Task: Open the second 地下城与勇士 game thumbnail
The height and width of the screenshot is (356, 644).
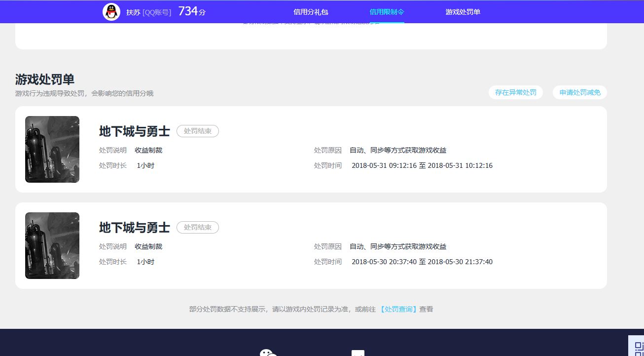Action: (x=52, y=245)
